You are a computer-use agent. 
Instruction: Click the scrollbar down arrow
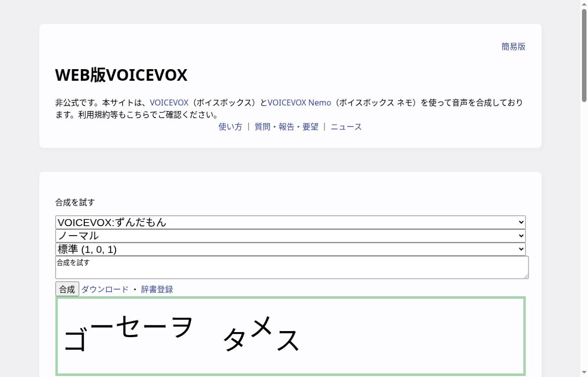tap(584, 373)
